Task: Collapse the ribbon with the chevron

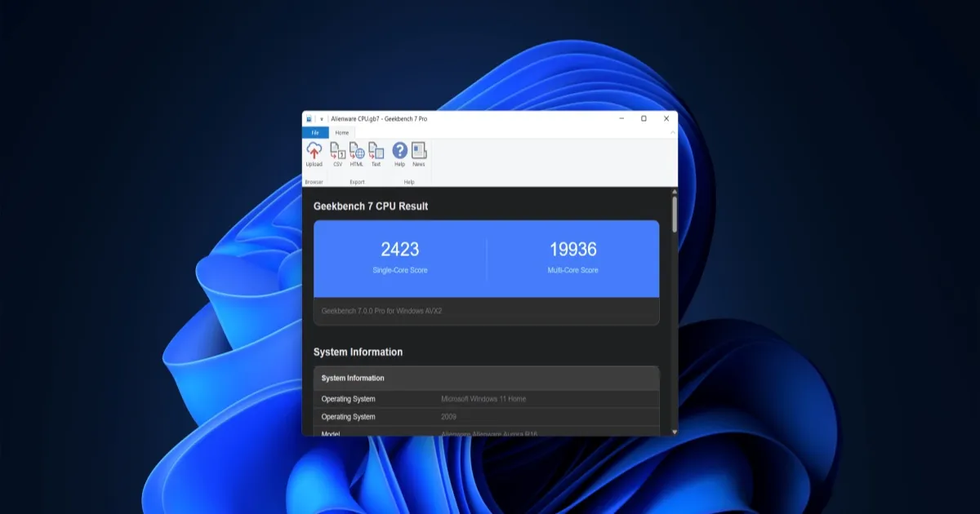Action: [673, 132]
